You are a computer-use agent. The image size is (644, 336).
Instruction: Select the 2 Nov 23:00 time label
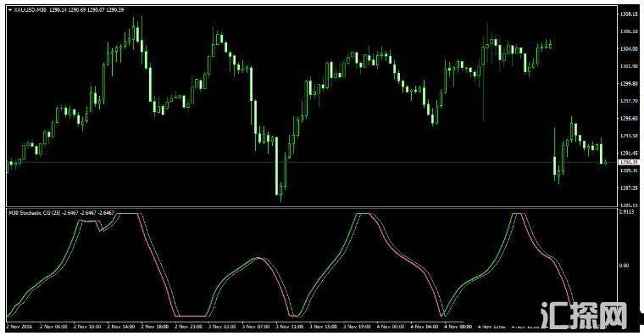[188, 327]
